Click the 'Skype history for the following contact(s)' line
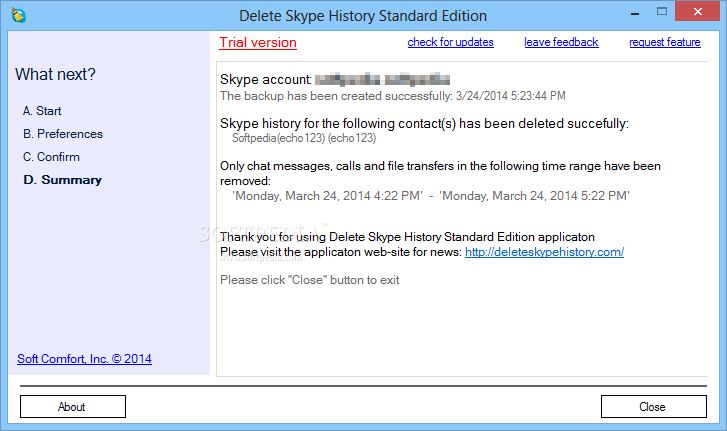Image resolution: width=727 pixels, height=431 pixels. [x=424, y=124]
